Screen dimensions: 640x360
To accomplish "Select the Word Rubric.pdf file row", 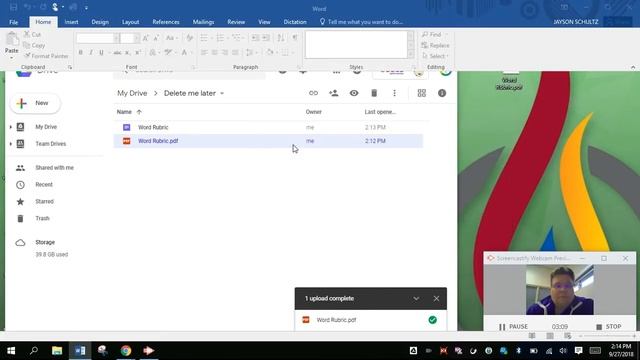I will point(268,141).
